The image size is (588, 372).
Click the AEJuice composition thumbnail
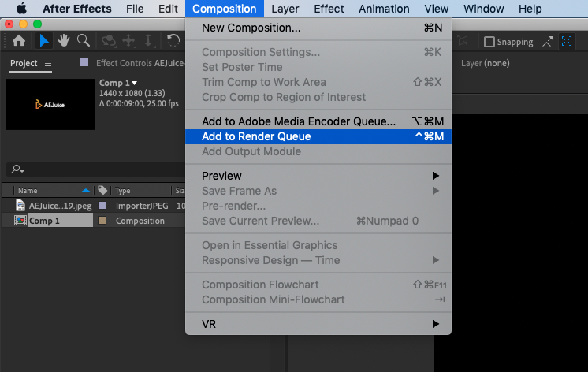pos(50,104)
